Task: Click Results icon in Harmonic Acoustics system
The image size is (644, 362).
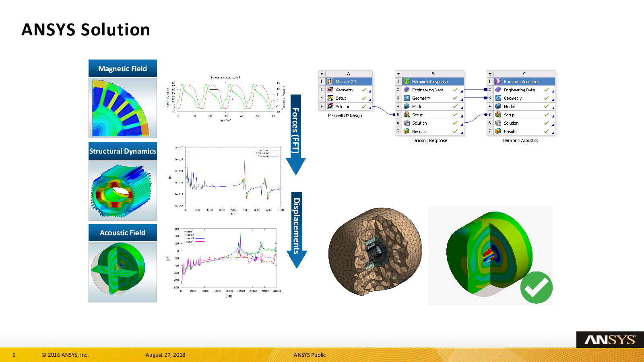Action: coord(498,131)
